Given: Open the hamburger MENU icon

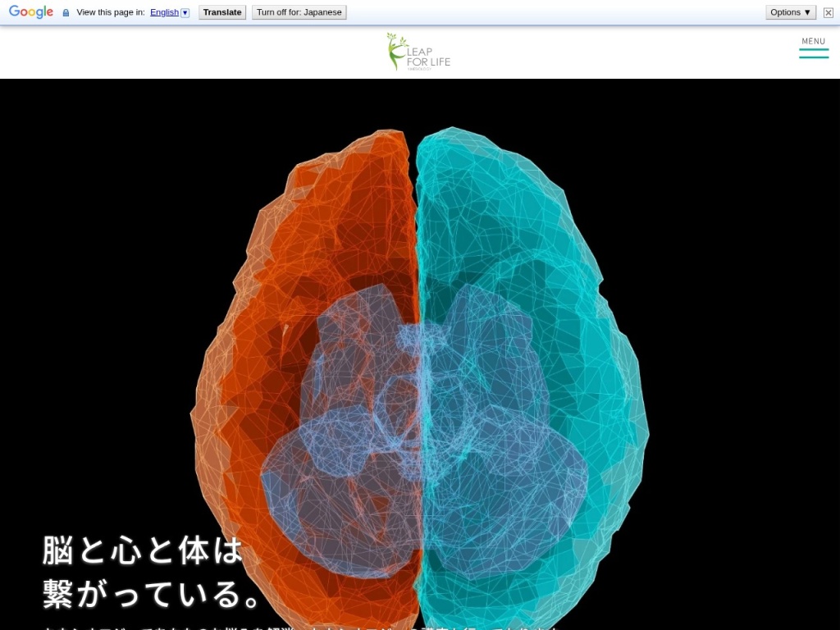Looking at the screenshot, I should [x=814, y=53].
